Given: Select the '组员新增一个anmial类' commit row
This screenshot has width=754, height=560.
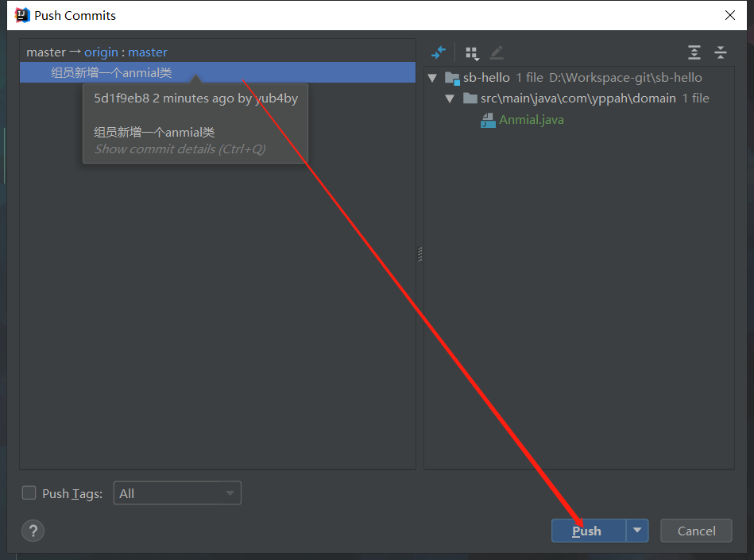Looking at the screenshot, I should [x=111, y=73].
